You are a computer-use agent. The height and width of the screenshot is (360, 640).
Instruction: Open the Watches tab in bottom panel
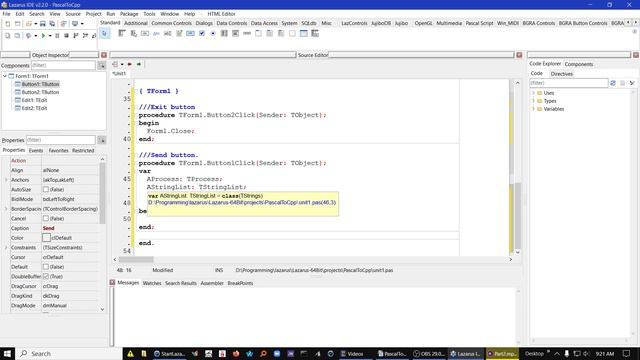click(152, 283)
